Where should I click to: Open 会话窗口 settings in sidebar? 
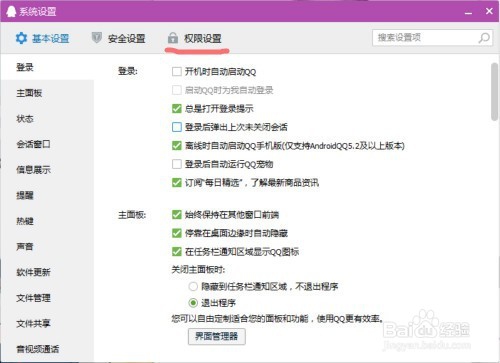[x=47, y=144]
